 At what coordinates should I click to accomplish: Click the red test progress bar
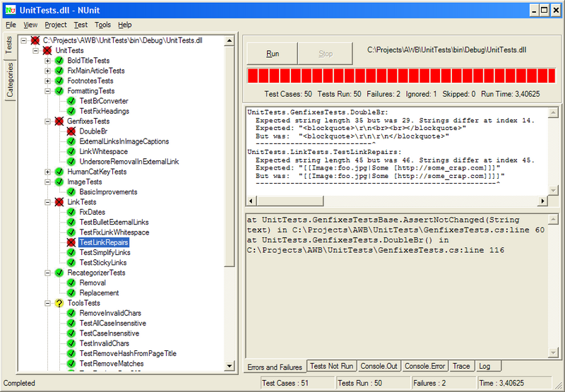pos(401,76)
